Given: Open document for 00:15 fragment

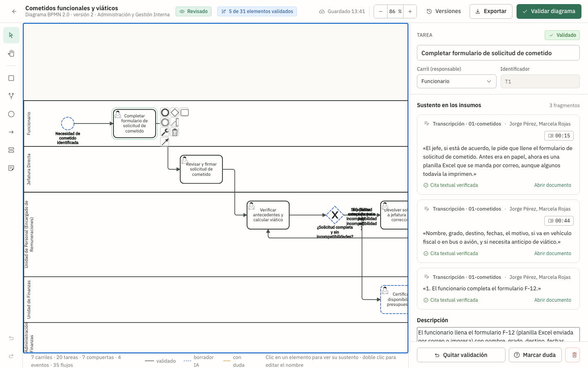Looking at the screenshot, I should click(552, 185).
